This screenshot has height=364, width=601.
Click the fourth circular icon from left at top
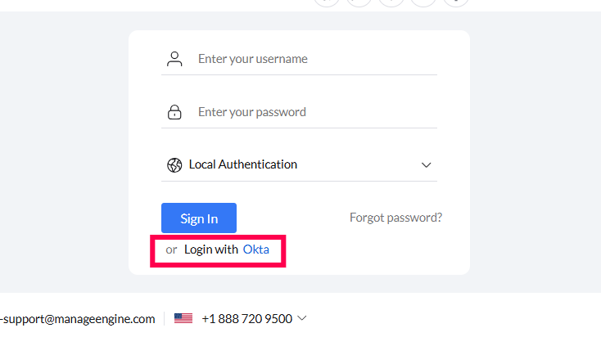click(423, 2)
